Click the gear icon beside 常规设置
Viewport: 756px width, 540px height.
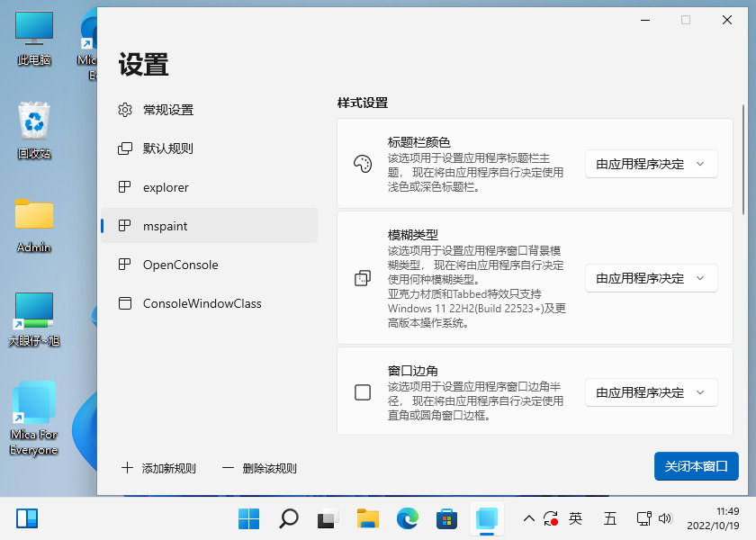[125, 110]
